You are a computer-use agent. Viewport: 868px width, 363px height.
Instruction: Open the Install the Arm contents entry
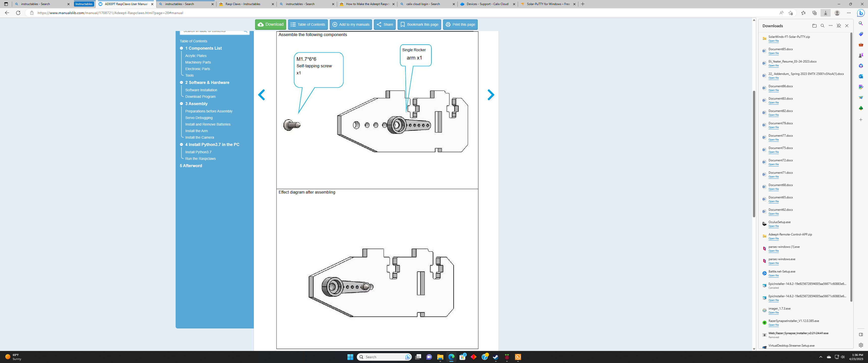(197, 131)
